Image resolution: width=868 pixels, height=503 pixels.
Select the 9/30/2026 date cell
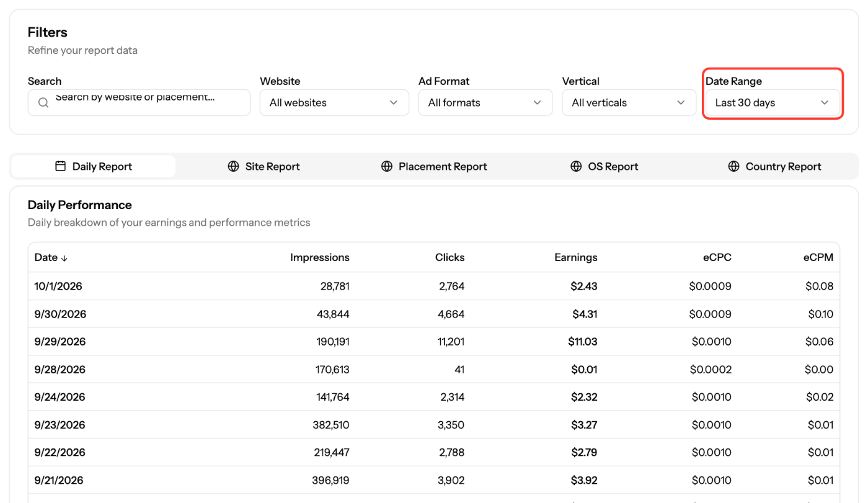point(60,314)
